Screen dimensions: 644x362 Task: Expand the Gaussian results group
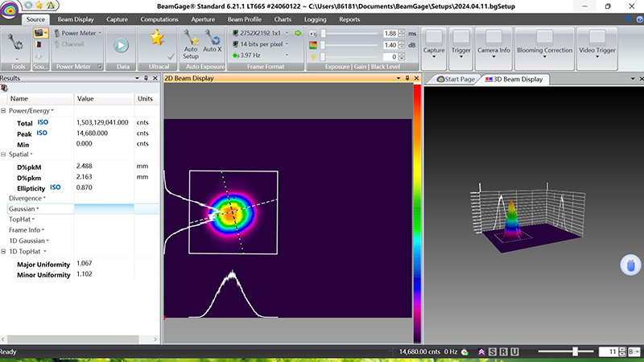click(23, 208)
